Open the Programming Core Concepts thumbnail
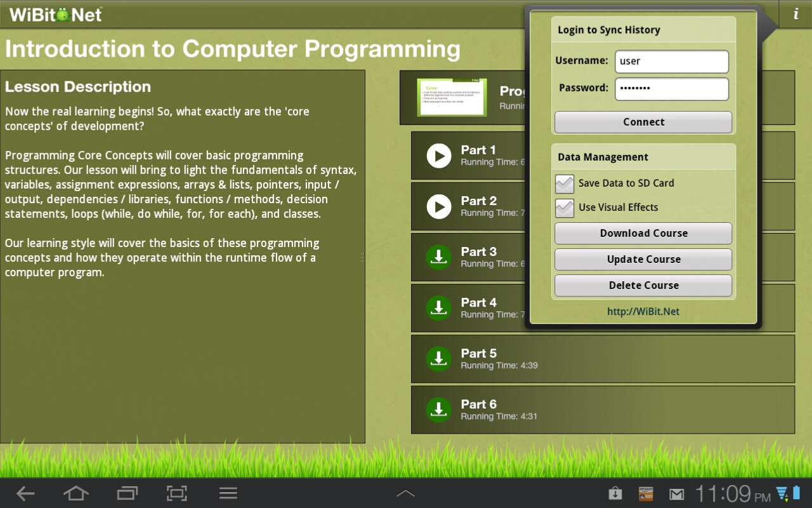This screenshot has width=812, height=508. [452, 97]
